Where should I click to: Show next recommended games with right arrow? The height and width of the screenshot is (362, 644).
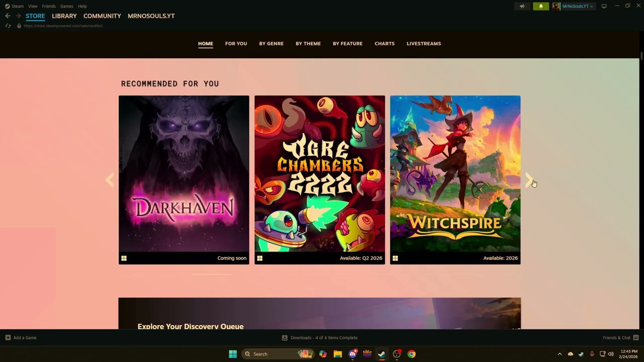[x=529, y=180]
